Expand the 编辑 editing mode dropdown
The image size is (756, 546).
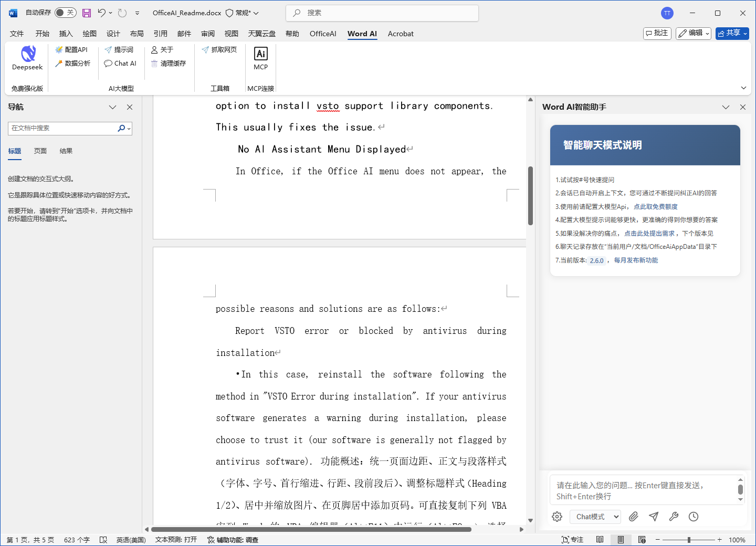[x=693, y=33]
